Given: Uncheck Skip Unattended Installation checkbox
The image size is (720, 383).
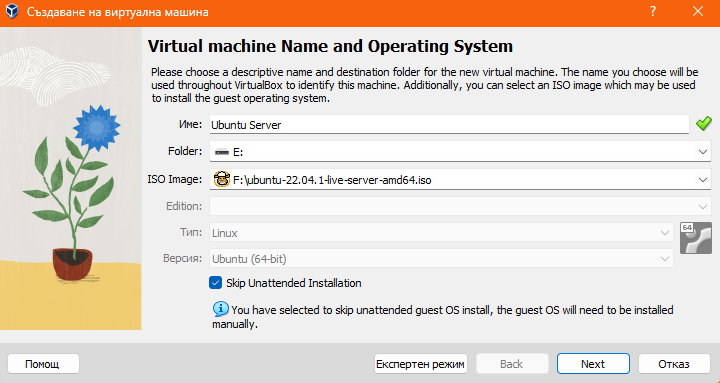Looking at the screenshot, I should coord(215,283).
